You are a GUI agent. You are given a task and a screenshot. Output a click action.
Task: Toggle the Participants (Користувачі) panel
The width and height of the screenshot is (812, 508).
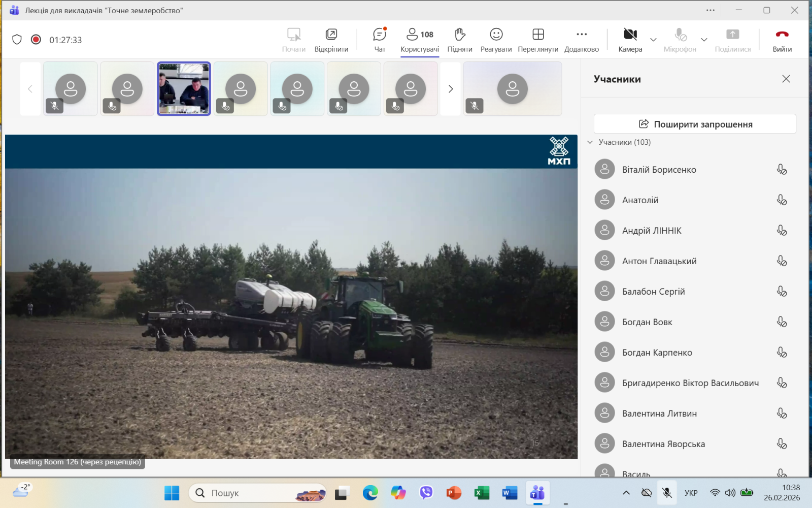click(x=419, y=40)
